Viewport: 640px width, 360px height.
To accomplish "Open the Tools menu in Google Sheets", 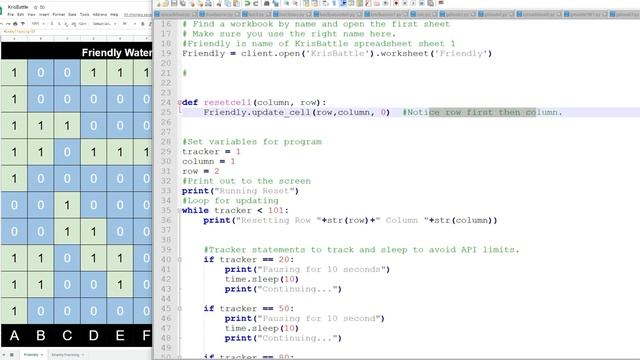I will tap(84, 15).
